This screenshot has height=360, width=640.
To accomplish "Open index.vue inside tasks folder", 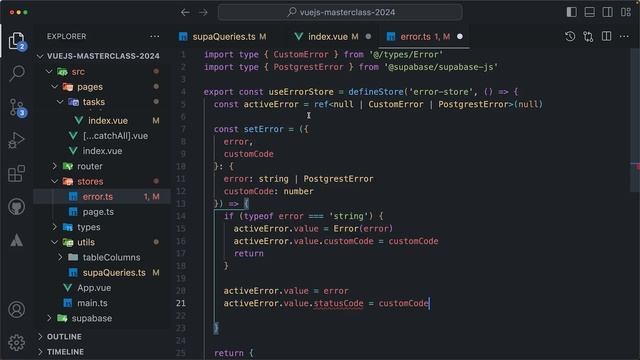I will (102, 121).
